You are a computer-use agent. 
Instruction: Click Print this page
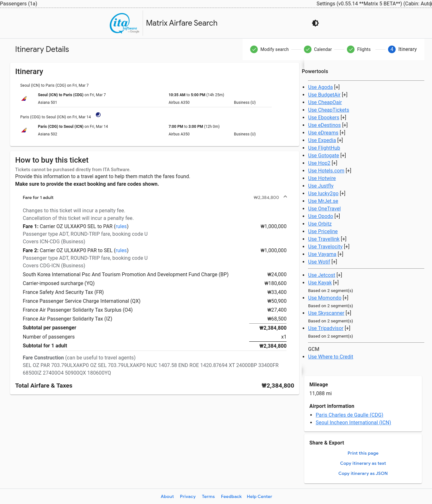point(363,453)
